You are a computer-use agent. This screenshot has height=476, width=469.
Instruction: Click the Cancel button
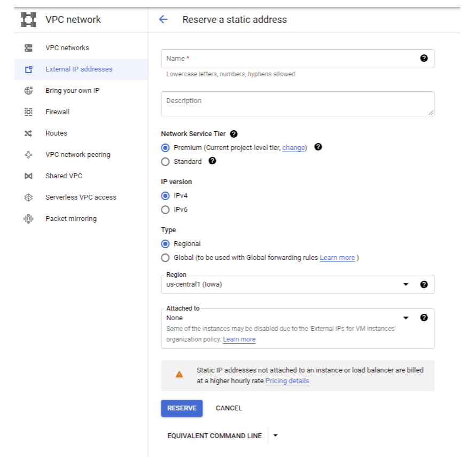[229, 408]
